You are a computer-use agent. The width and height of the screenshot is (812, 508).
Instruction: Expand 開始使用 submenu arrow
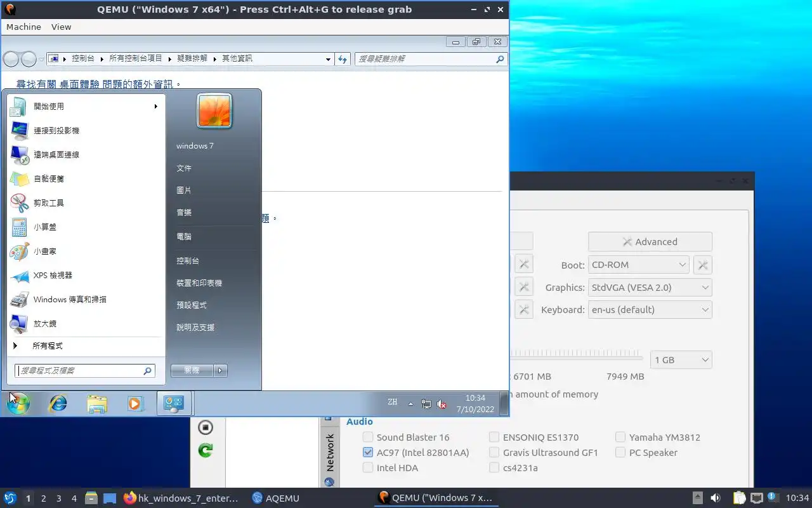[155, 107]
